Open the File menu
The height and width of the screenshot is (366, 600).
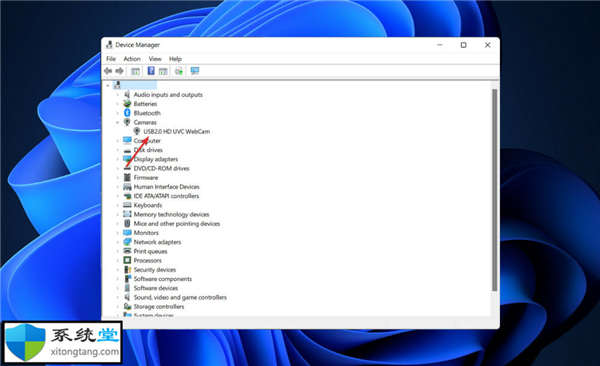[111, 59]
